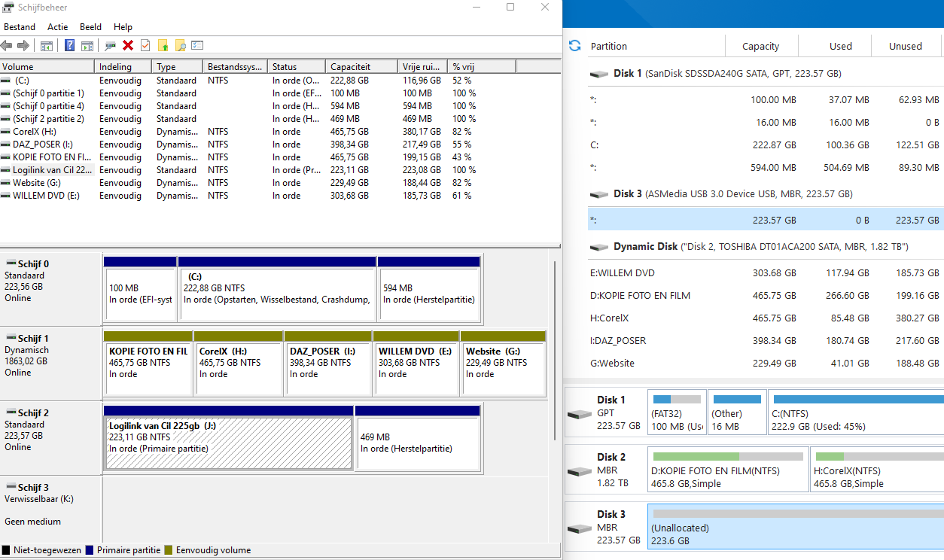Click the folder icon with green arrow
944x560 pixels.
tap(163, 46)
